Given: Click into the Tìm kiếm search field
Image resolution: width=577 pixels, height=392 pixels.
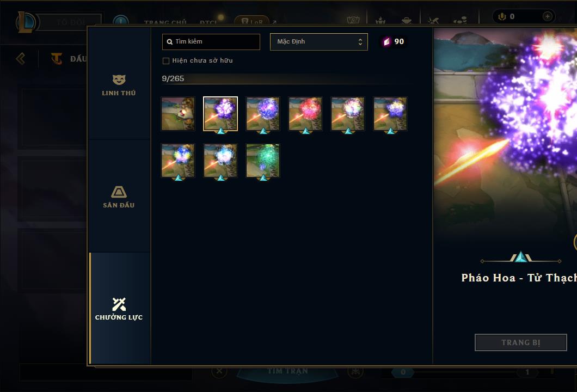Looking at the screenshot, I should (211, 42).
